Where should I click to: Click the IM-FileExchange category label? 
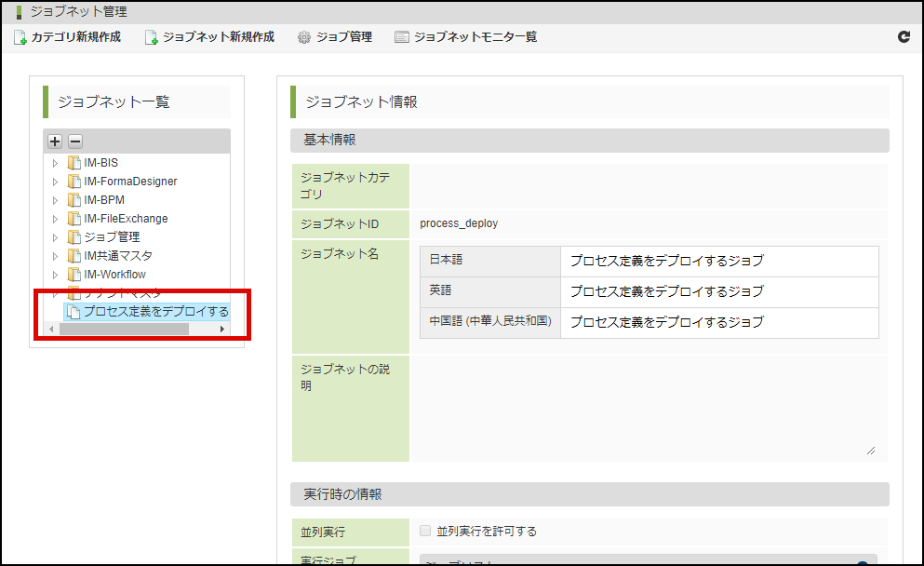pyautogui.click(x=126, y=219)
